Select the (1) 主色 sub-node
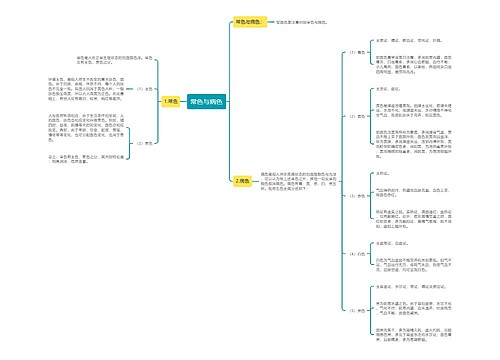Image resolution: width=500 pixels, height=360 pixels. point(145,89)
